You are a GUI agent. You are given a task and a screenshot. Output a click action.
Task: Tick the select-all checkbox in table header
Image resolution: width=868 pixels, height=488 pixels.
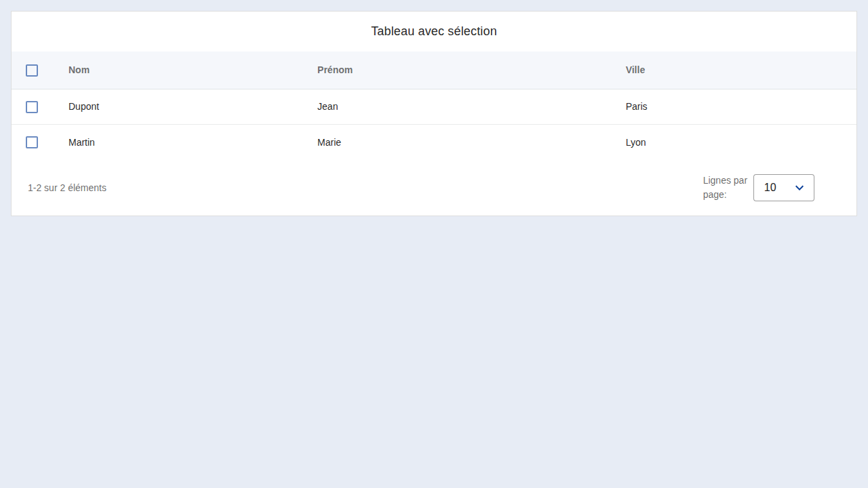click(x=32, y=70)
